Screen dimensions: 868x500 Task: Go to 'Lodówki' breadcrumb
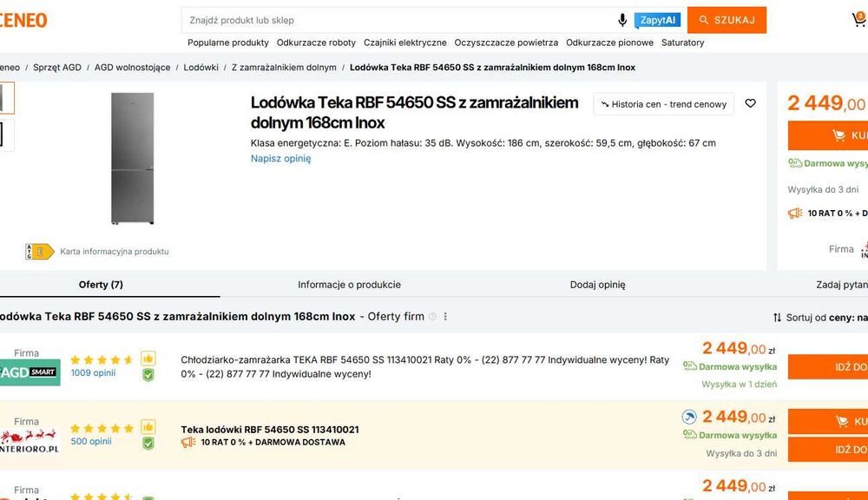click(201, 68)
